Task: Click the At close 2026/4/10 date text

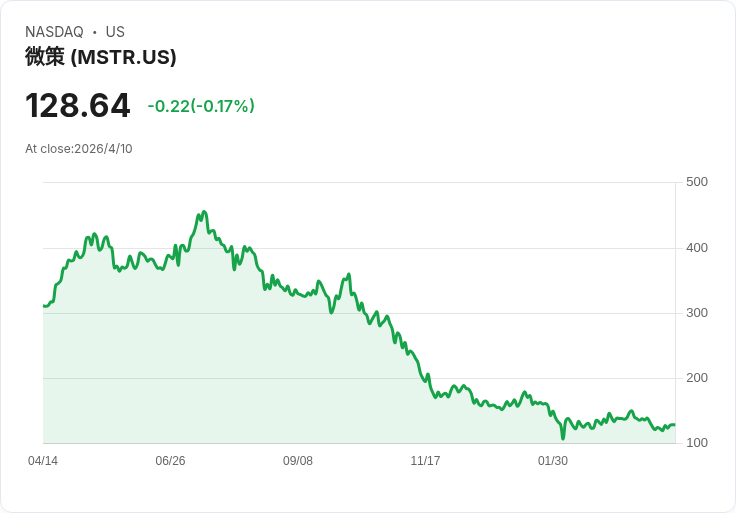Action: point(79,149)
